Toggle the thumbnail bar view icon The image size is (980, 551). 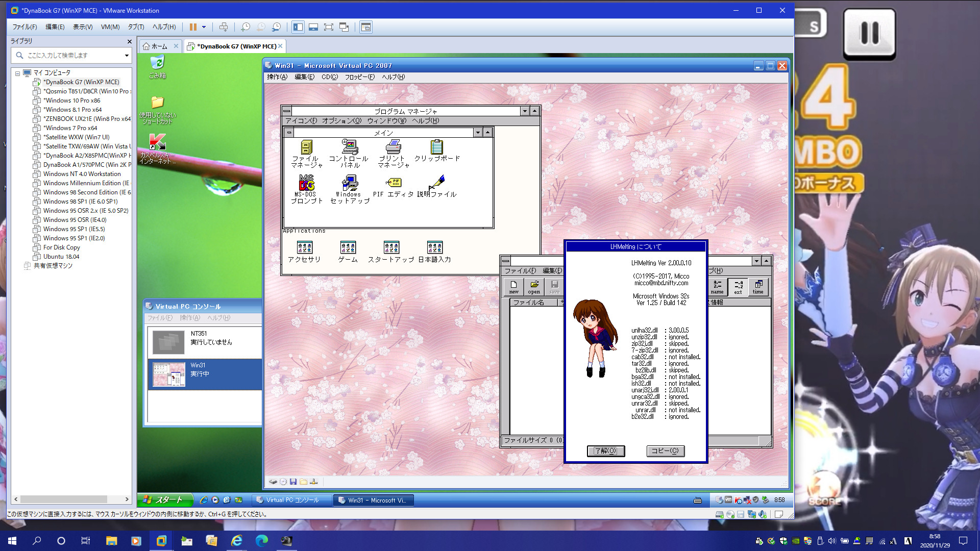click(x=313, y=27)
